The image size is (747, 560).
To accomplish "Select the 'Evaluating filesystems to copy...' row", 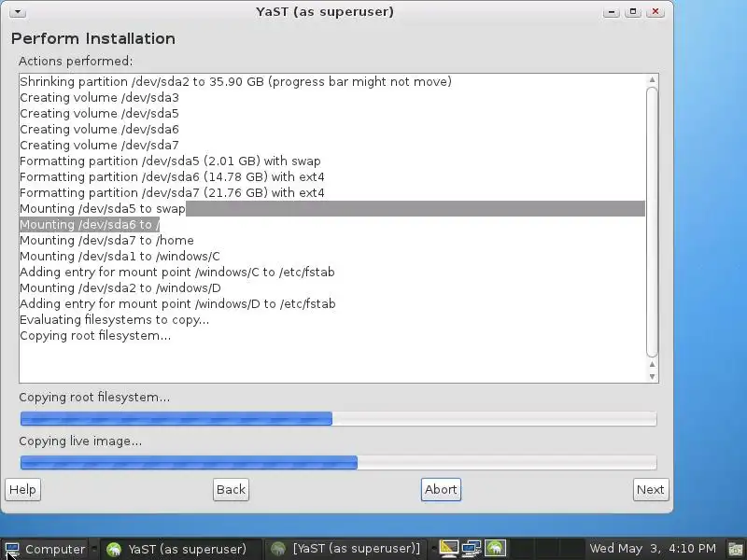I will pos(332,319).
